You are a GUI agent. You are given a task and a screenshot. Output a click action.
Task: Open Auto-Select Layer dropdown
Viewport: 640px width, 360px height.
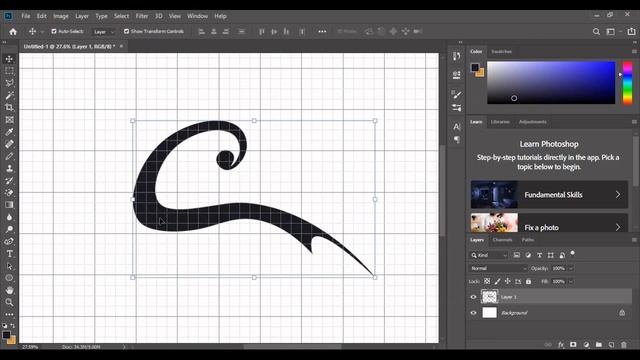coord(104,31)
